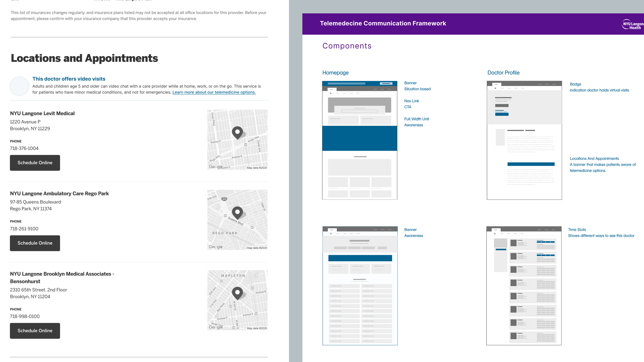The image size is (644, 362).
Task: Click the map pin on Levit Medical map
Action: [238, 133]
